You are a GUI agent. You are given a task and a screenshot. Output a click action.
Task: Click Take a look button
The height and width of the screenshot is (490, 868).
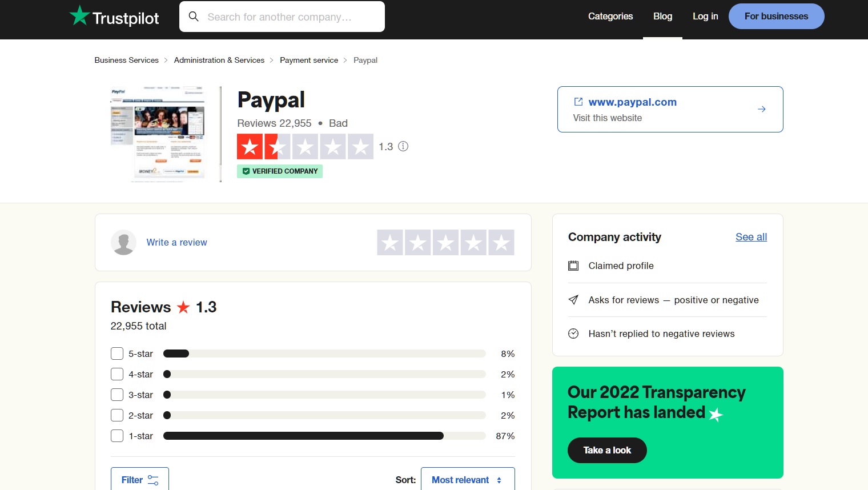click(x=607, y=450)
